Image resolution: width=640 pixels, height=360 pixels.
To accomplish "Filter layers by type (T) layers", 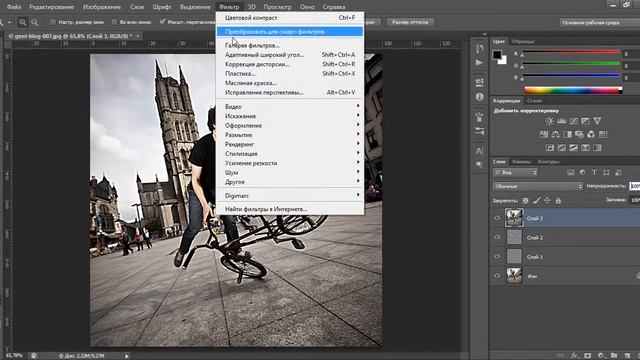I will pyautogui.click(x=594, y=173).
